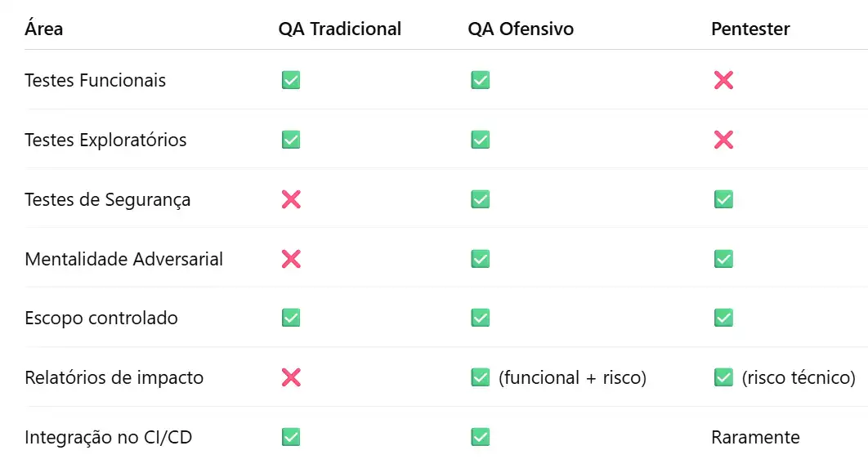Click the "Raramente" cell text
The height and width of the screenshot is (459, 868).
point(756,438)
